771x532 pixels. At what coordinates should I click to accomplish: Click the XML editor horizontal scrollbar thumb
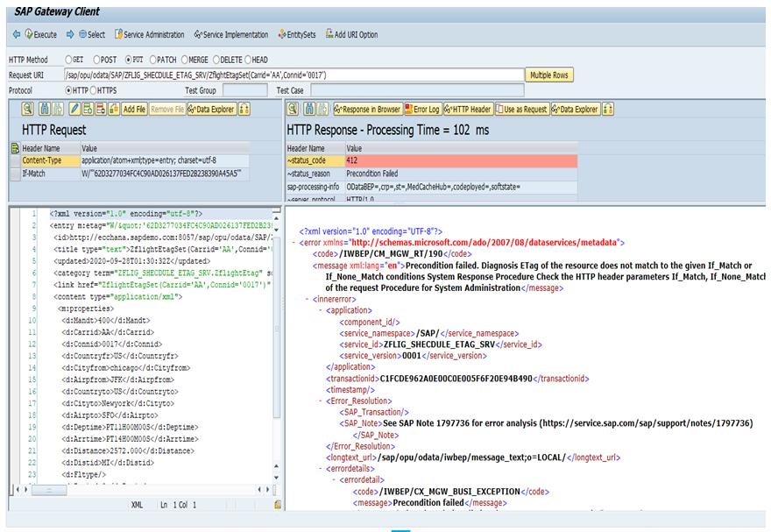pyautogui.click(x=49, y=490)
